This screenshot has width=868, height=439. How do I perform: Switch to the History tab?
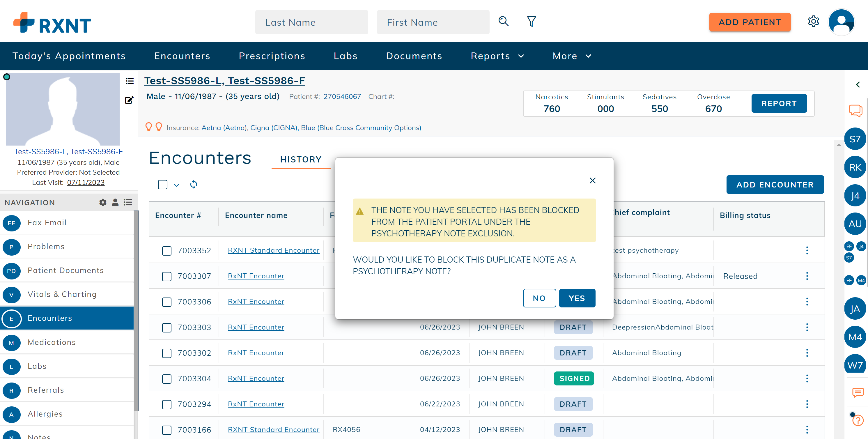[x=301, y=159]
